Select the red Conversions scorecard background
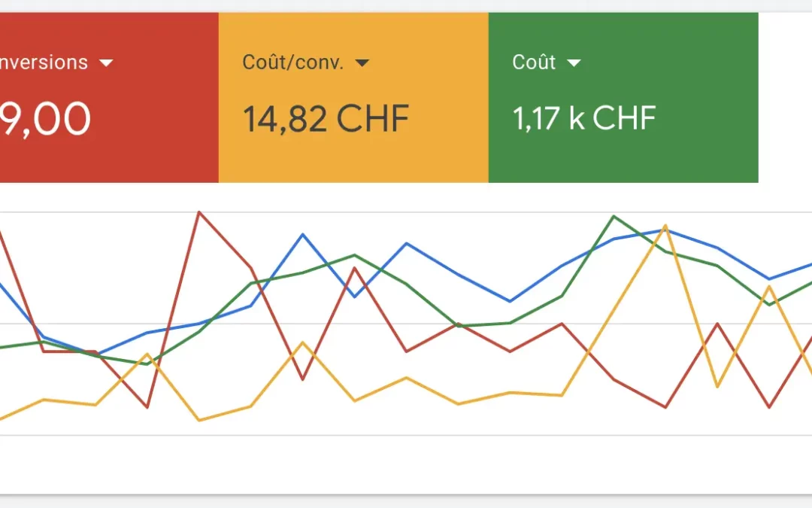The image size is (812, 508). [109, 97]
